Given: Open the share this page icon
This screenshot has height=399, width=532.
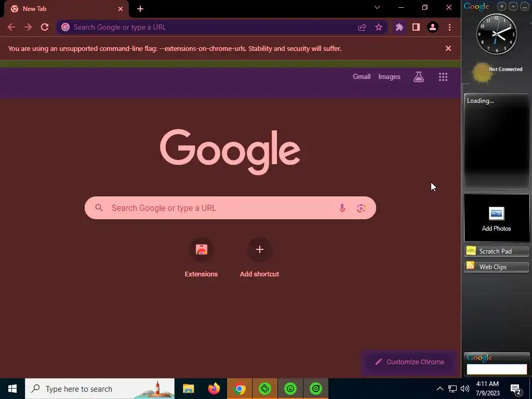Looking at the screenshot, I should click(x=362, y=27).
